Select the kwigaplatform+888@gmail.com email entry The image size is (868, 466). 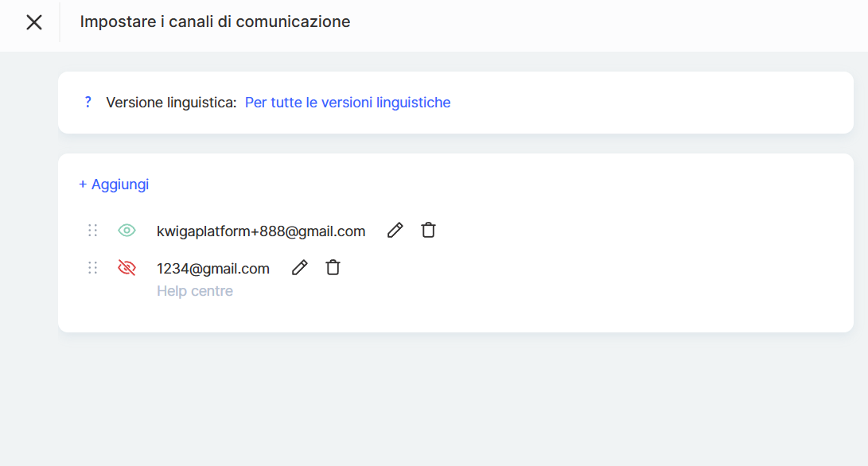[261, 231]
